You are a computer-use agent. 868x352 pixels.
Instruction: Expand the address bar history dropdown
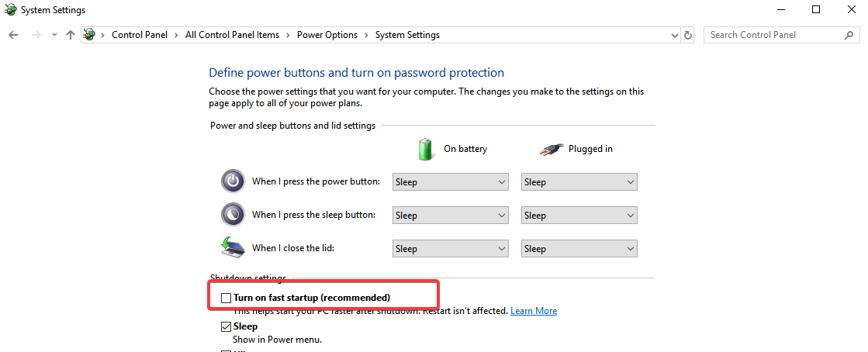coord(674,35)
